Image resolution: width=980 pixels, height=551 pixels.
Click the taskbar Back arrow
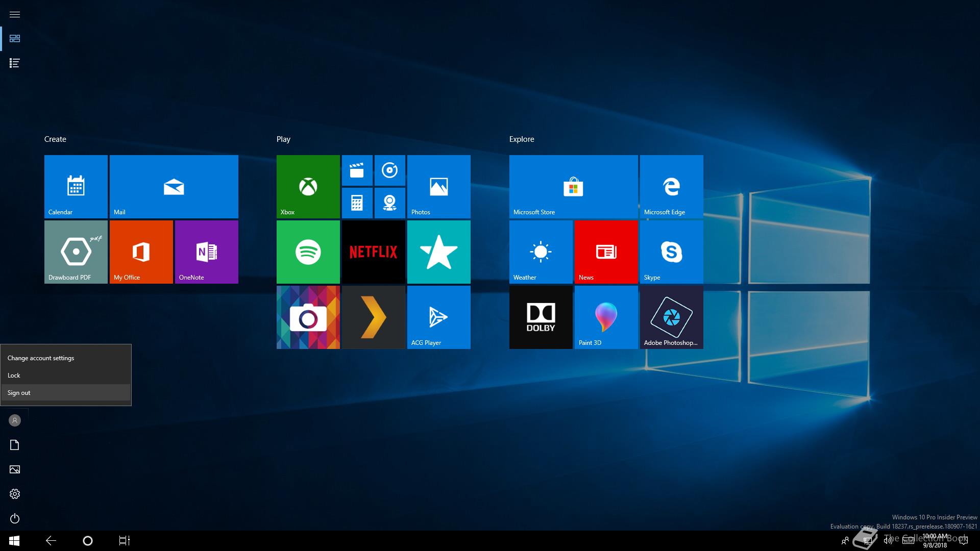coord(51,541)
